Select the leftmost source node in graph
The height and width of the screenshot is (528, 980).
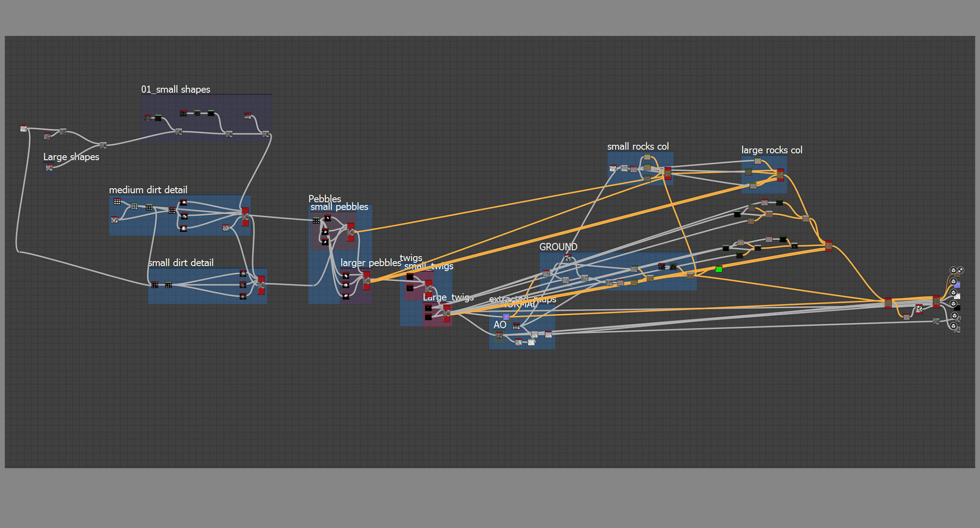pos(23,129)
